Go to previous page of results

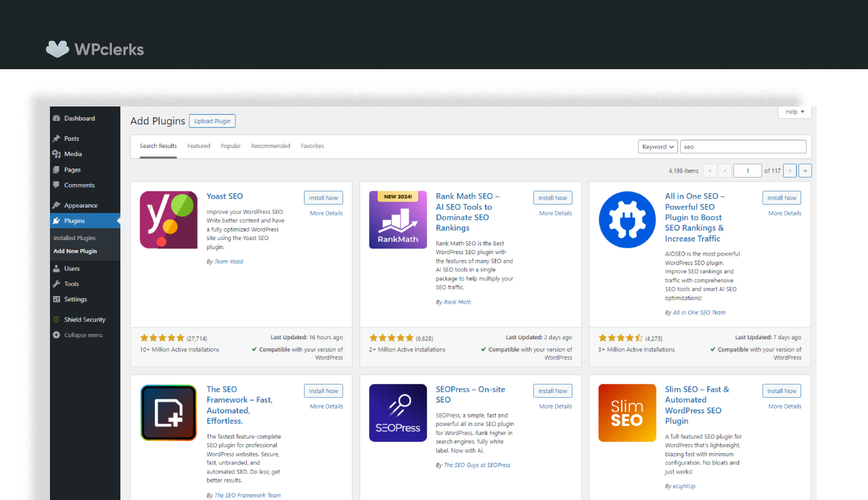[x=725, y=171]
